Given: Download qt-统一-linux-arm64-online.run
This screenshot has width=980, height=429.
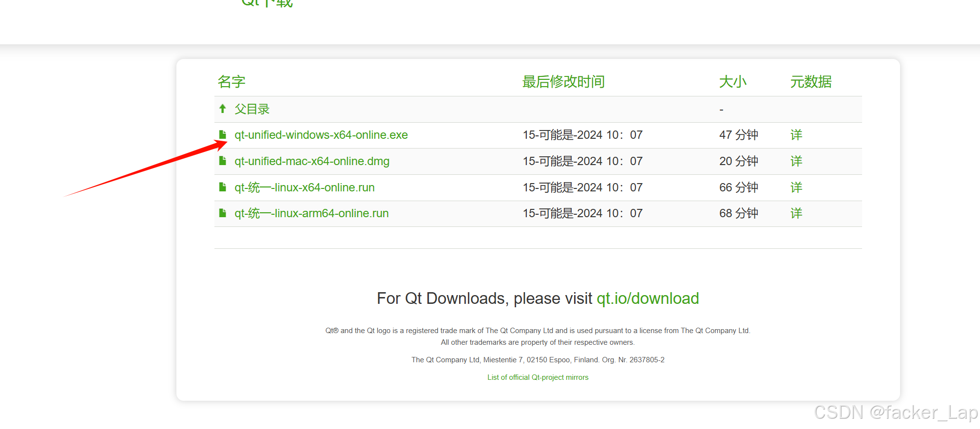Looking at the screenshot, I should pyautogui.click(x=311, y=213).
